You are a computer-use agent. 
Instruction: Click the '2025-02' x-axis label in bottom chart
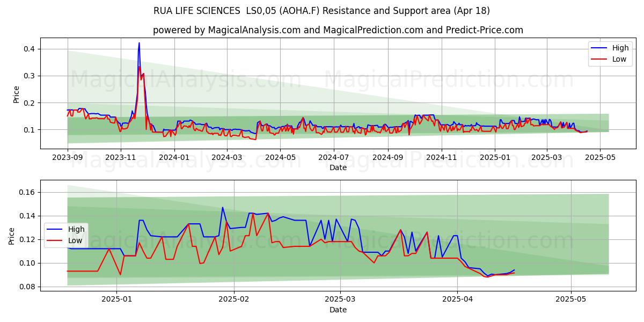click(x=235, y=299)
